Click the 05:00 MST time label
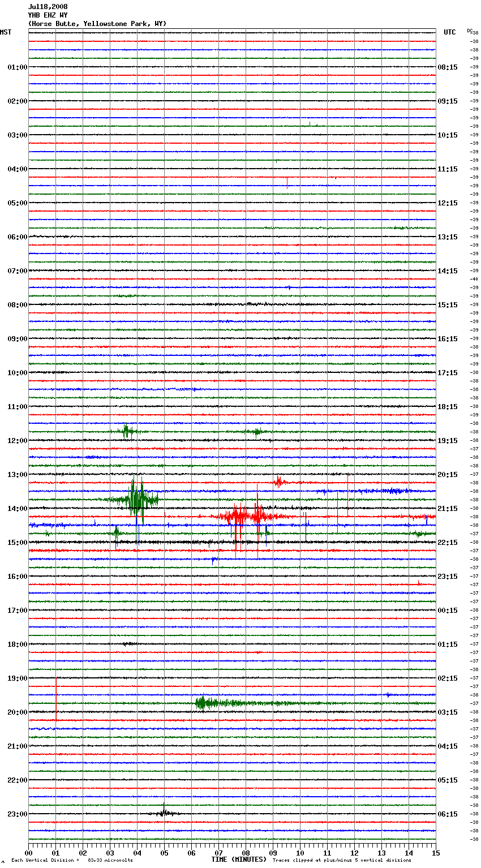Viewport: 481px width, 868px height. (17, 203)
